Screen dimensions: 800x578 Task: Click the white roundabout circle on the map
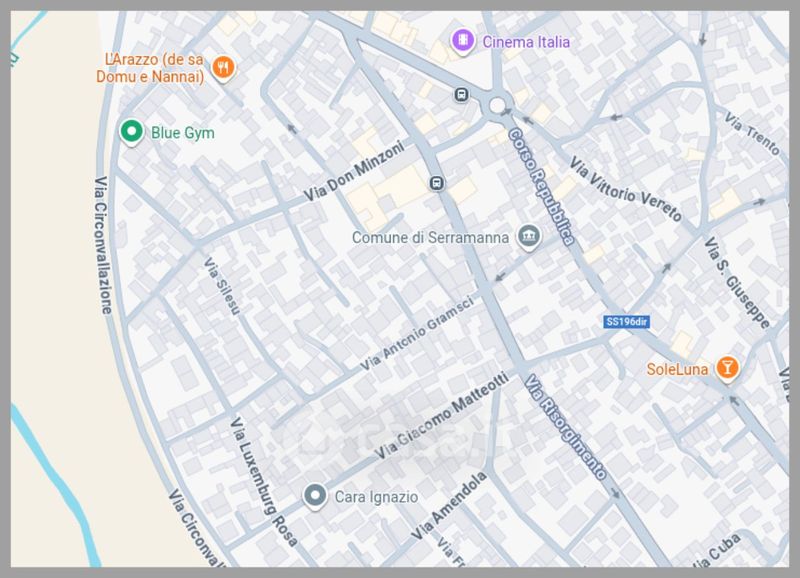coord(497,105)
